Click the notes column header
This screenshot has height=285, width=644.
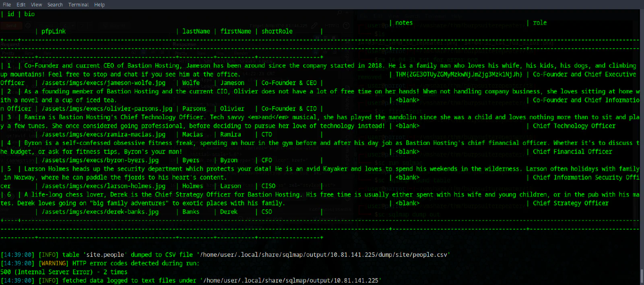tap(404, 23)
